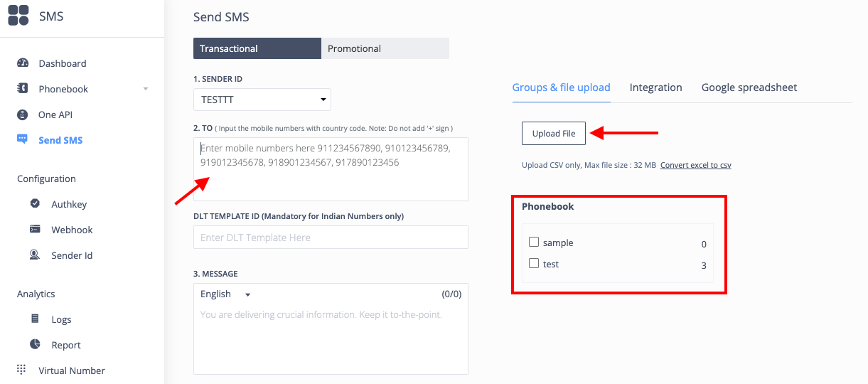Switch to the Promotional tab
The image size is (868, 384).
385,48
